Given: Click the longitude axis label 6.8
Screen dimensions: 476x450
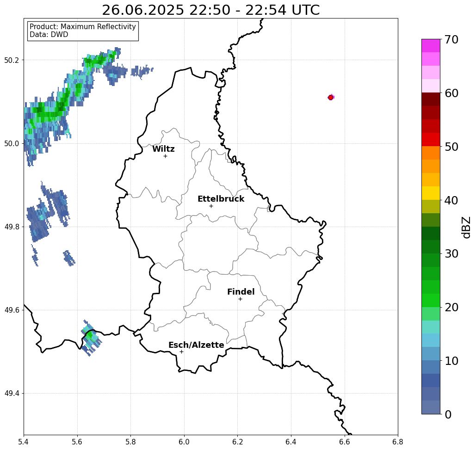Looking at the screenshot, I should click(398, 442).
